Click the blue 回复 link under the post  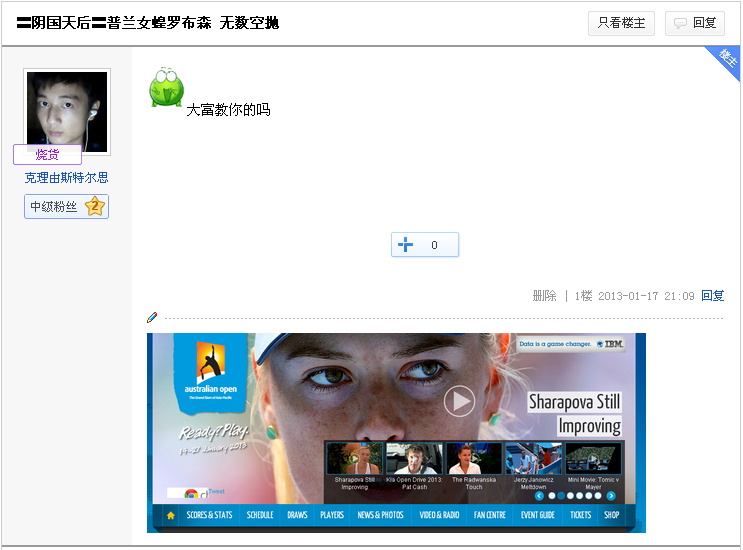(x=713, y=296)
